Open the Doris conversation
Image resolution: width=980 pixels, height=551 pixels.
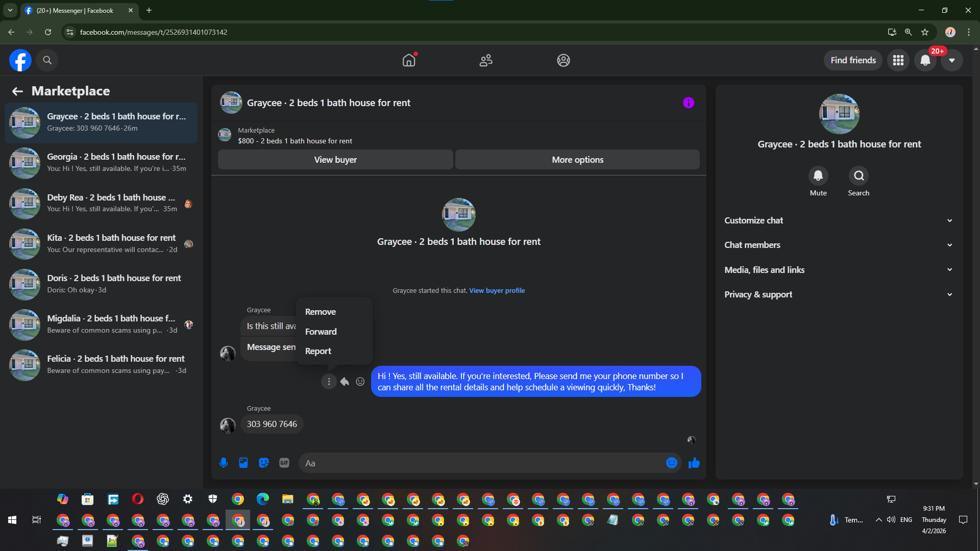[x=101, y=284]
